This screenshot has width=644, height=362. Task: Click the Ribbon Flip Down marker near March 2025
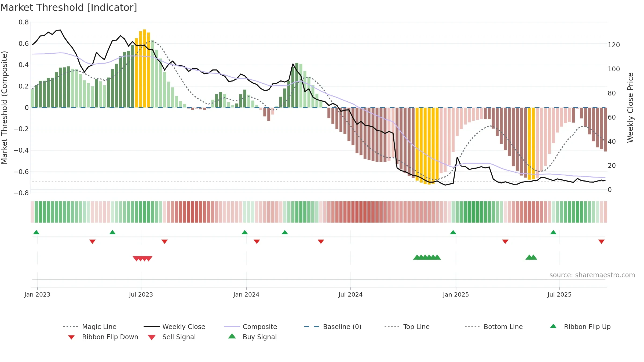click(x=505, y=242)
